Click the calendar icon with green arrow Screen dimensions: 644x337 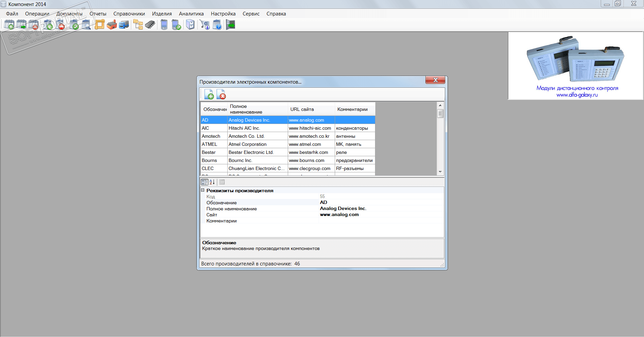(x=21, y=25)
